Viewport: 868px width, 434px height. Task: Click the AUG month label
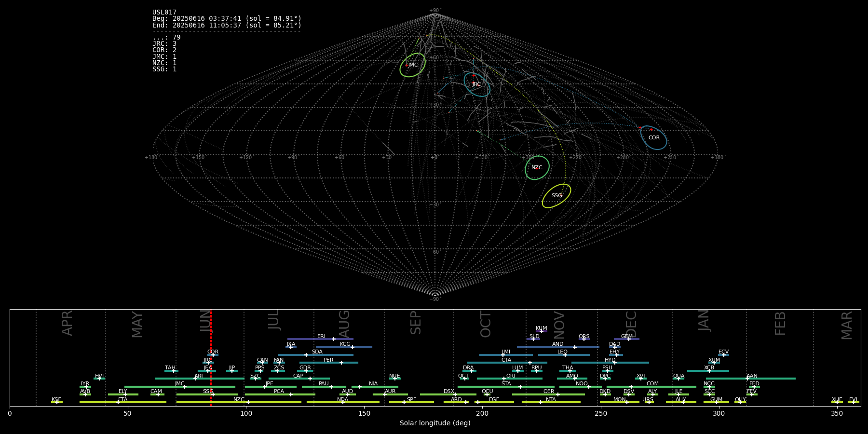344,324
